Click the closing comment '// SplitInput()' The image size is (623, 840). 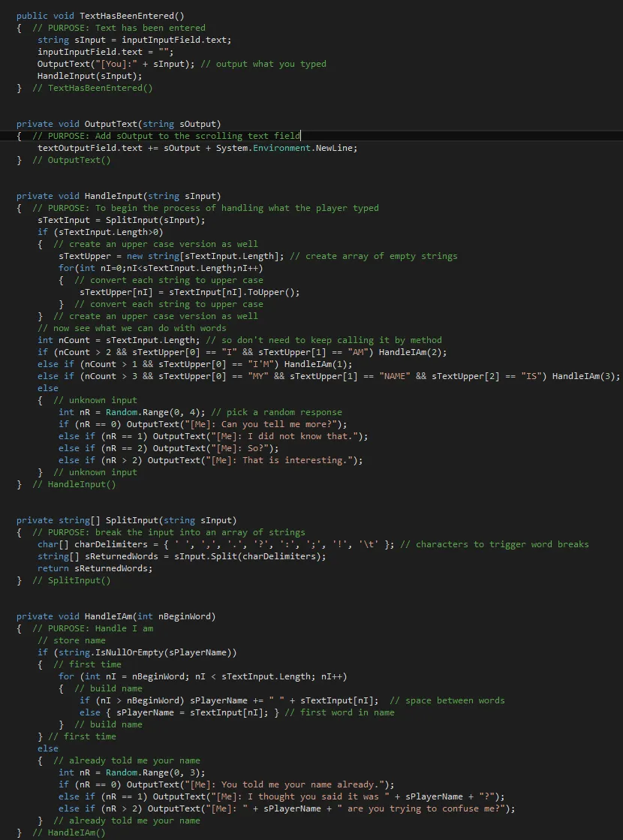tap(71, 580)
